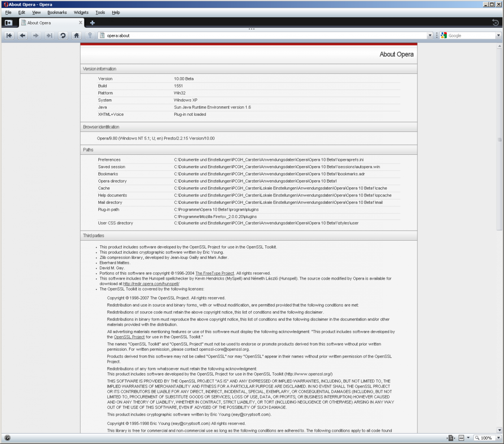The image size is (504, 444).
Task: Open the image display mode dropdown arrow
Action: [468, 437]
